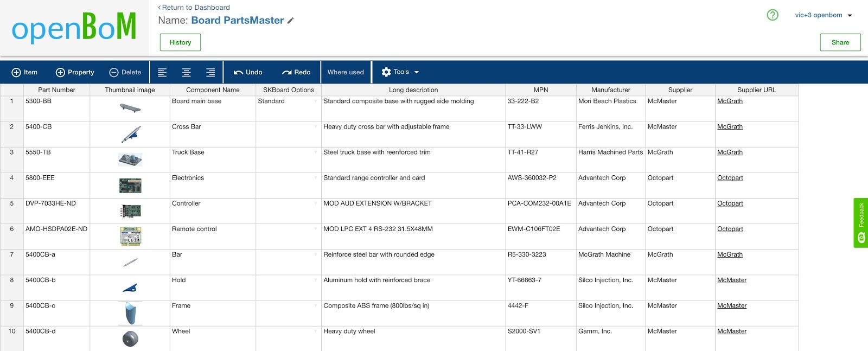Edit the BOM name with pencil icon
Image resolution: width=868 pixels, height=351 pixels.
tap(291, 21)
